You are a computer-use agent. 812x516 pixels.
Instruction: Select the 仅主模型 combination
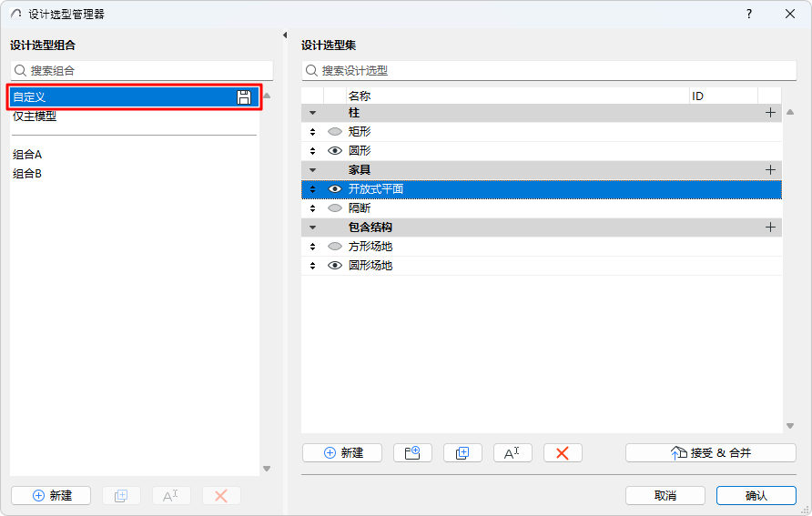(134, 116)
